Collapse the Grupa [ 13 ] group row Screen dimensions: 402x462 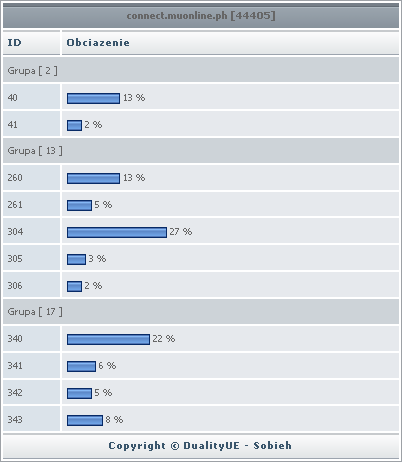201,150
